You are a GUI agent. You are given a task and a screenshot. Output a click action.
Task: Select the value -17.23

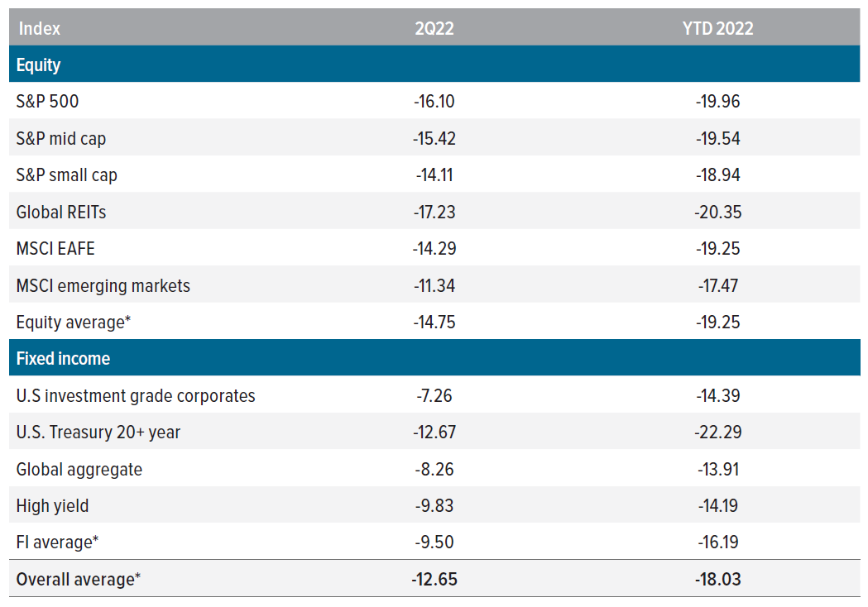[434, 212]
